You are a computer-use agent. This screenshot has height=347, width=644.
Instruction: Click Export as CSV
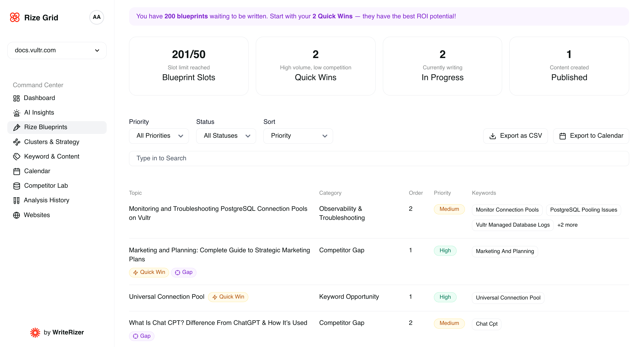coord(515,136)
